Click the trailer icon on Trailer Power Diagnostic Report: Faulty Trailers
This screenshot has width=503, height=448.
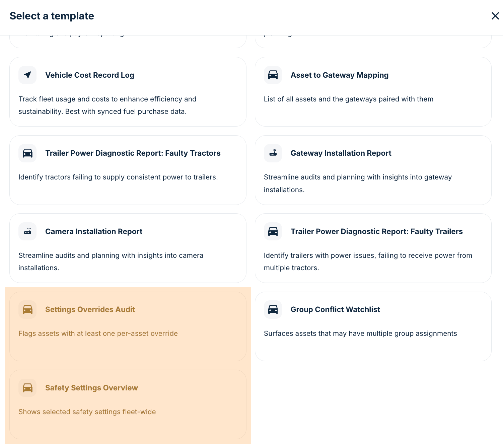tap(273, 231)
